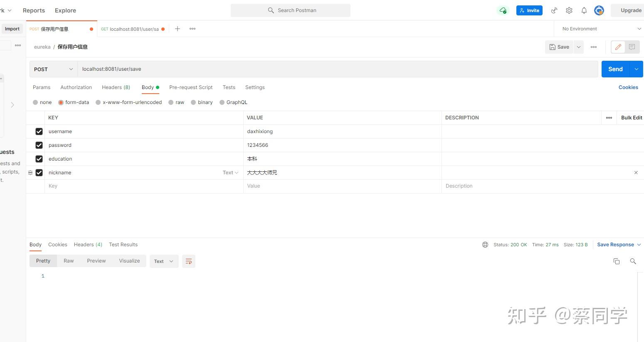Viewport: 644px width, 342px height.
Task: Click the sync status cloud icon
Action: coord(503,10)
